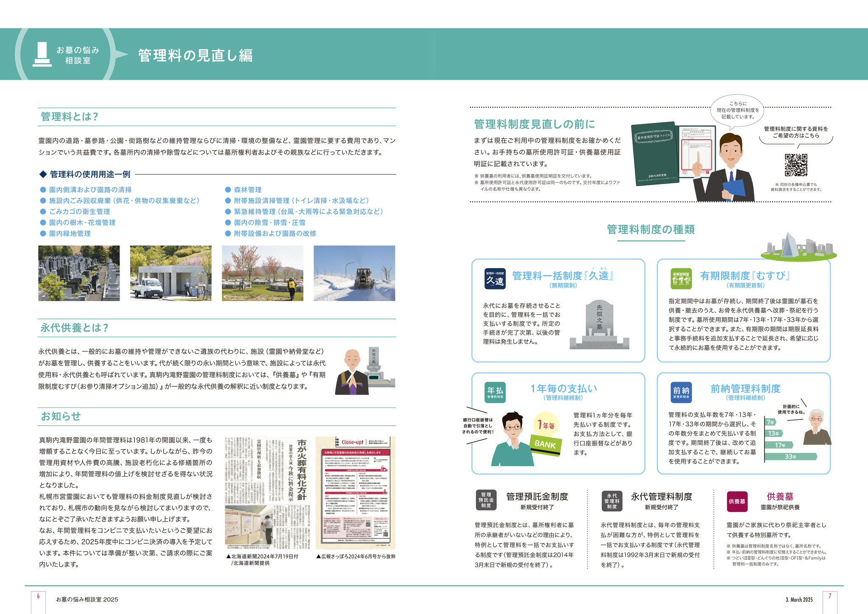Click the お知らせ section heading

(61, 416)
